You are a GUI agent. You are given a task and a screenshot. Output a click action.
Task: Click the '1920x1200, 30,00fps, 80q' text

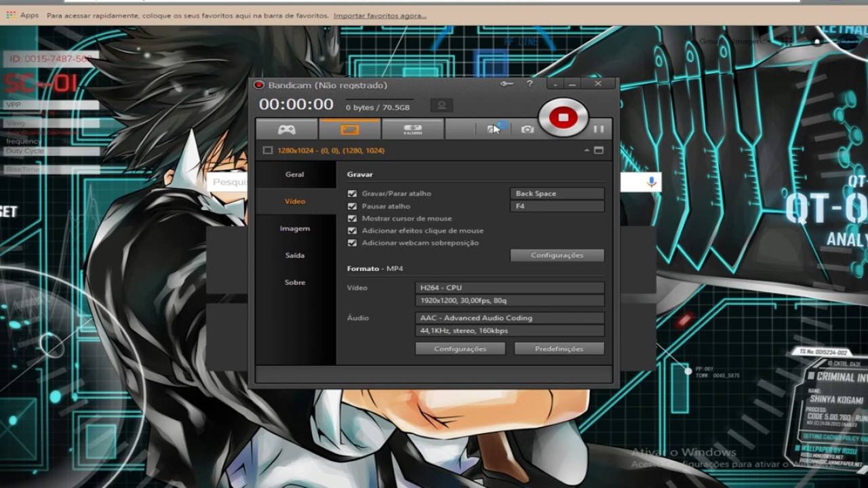tap(463, 300)
